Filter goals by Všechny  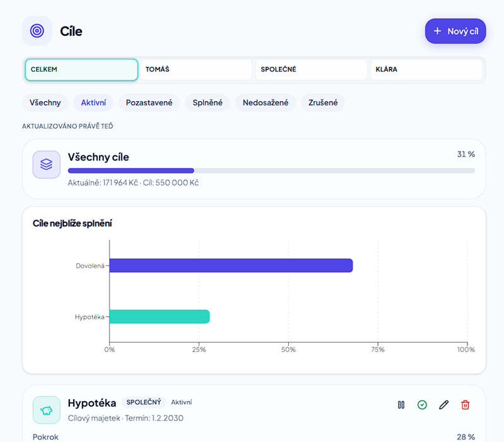45,103
